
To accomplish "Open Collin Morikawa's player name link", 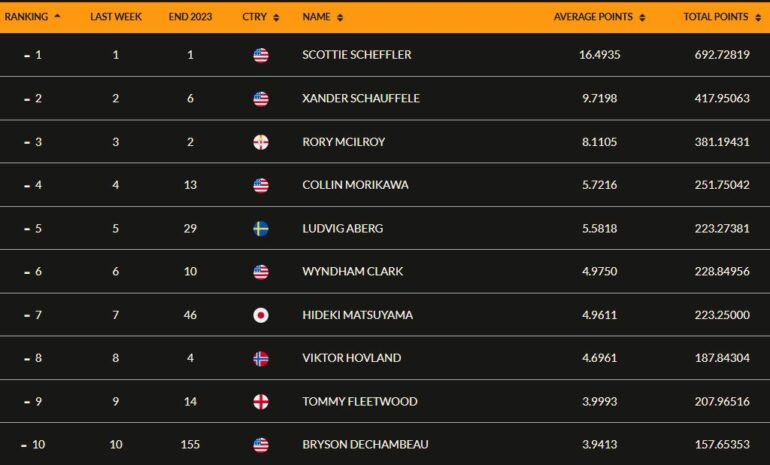I will point(356,185).
